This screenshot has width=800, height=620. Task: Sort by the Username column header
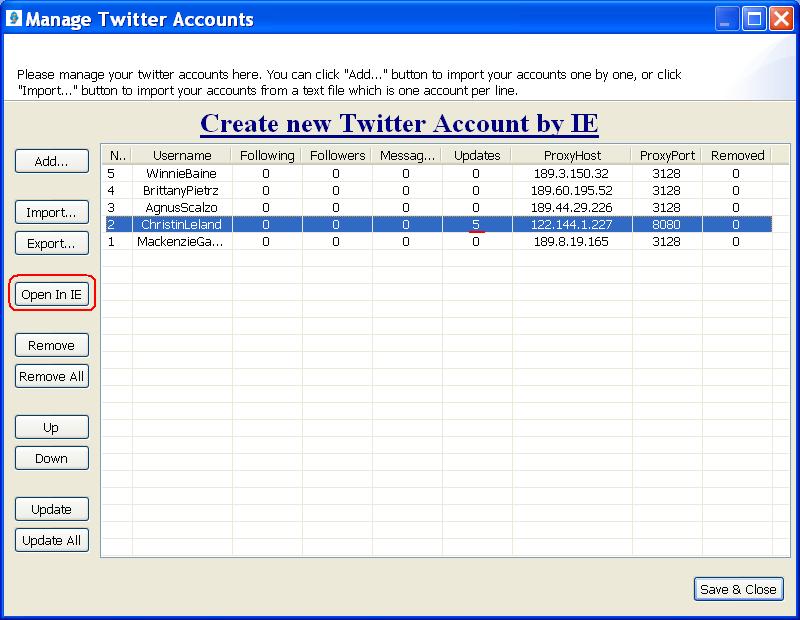pyautogui.click(x=182, y=155)
